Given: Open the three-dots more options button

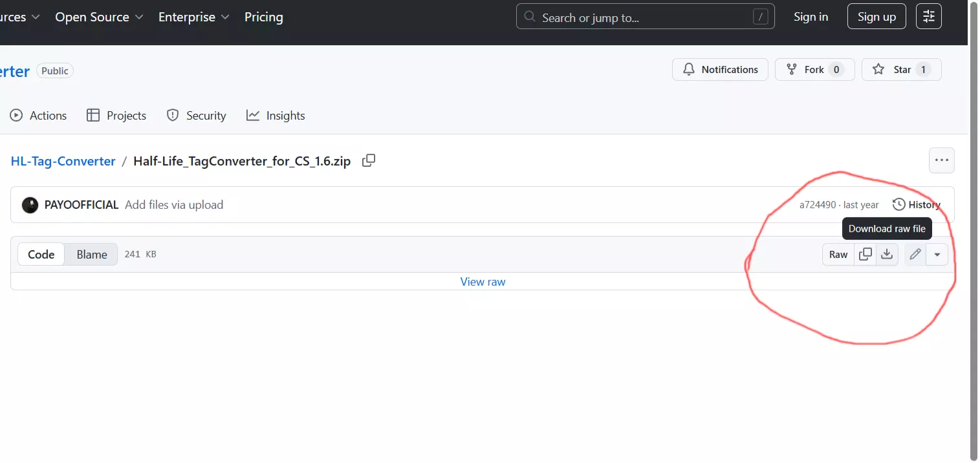Looking at the screenshot, I should pyautogui.click(x=941, y=160).
